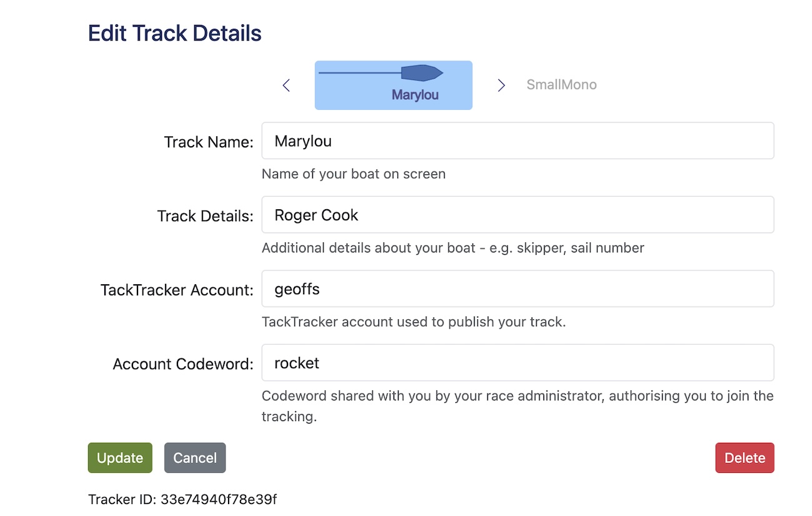Click the Edit Track Details heading
This screenshot has width=812, height=516.
pyautogui.click(x=175, y=33)
